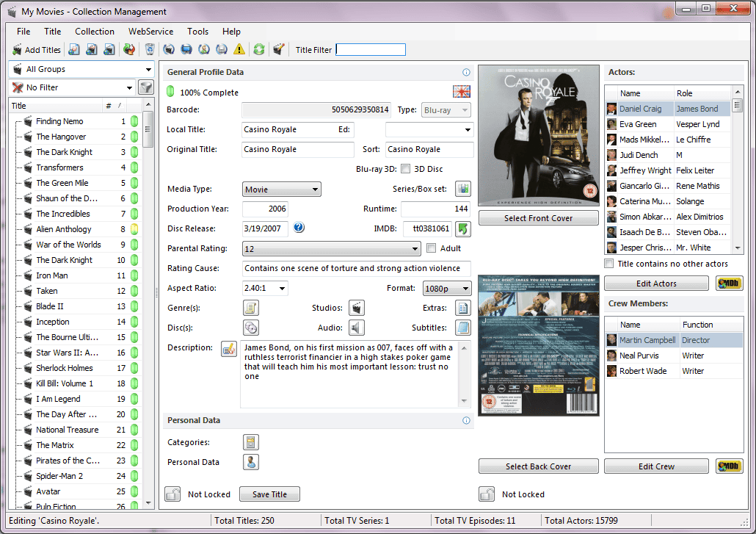Open the Genre(s) editor icon
The image size is (756, 534).
[251, 308]
